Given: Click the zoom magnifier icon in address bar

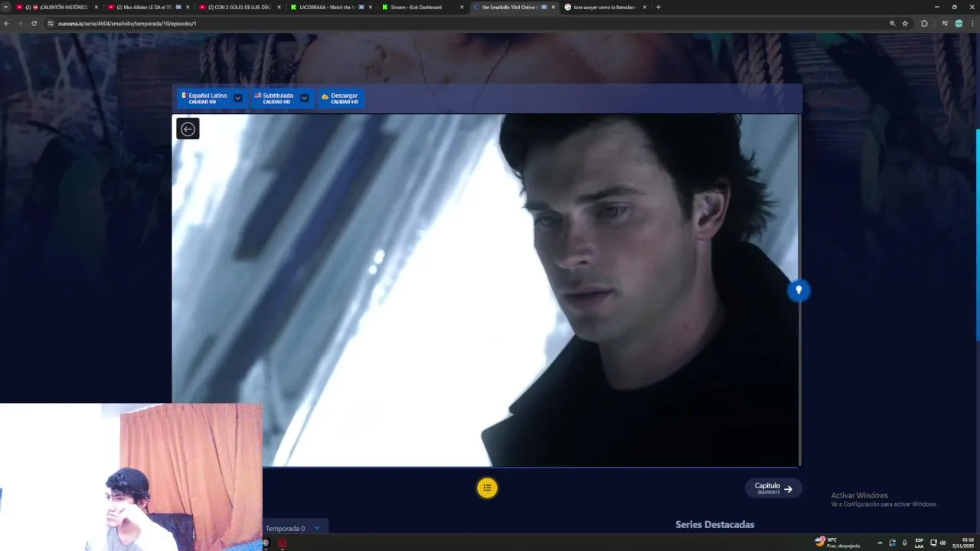Looking at the screenshot, I should tap(892, 24).
